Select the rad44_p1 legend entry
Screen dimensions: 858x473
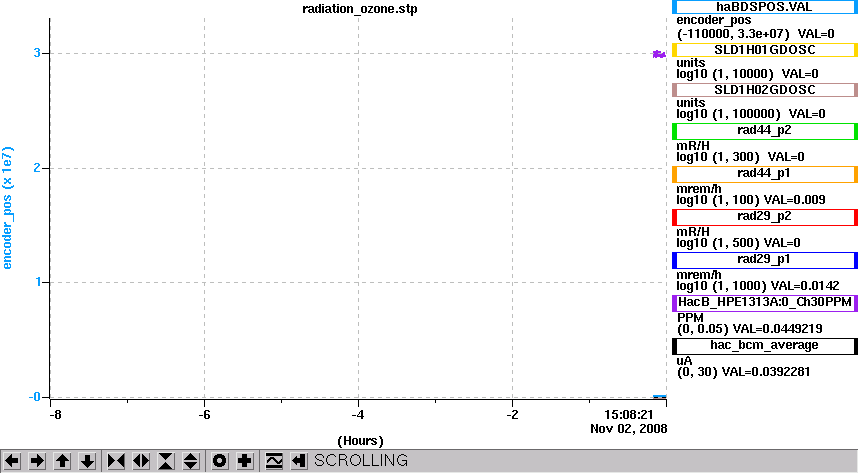[764, 174]
